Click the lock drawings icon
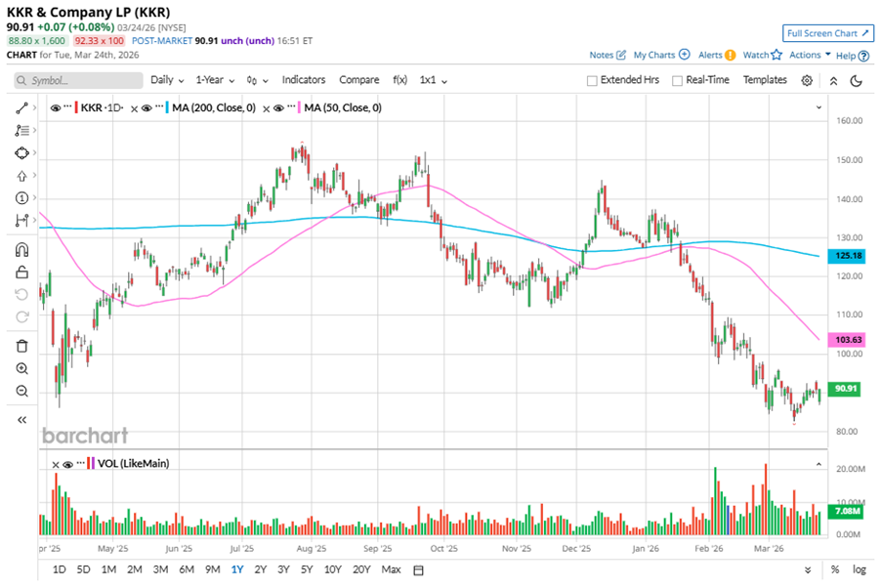The width and height of the screenshot is (881, 588). 21,273
